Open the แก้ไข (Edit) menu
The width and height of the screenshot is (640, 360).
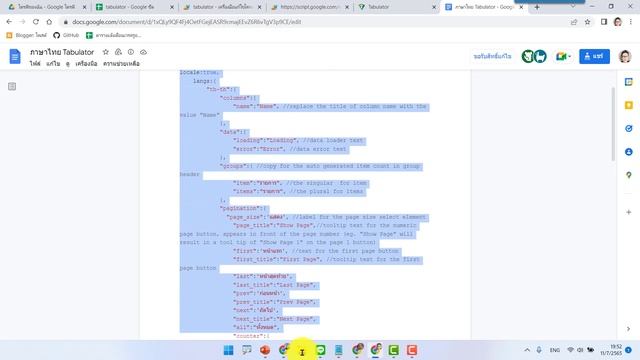click(x=53, y=63)
